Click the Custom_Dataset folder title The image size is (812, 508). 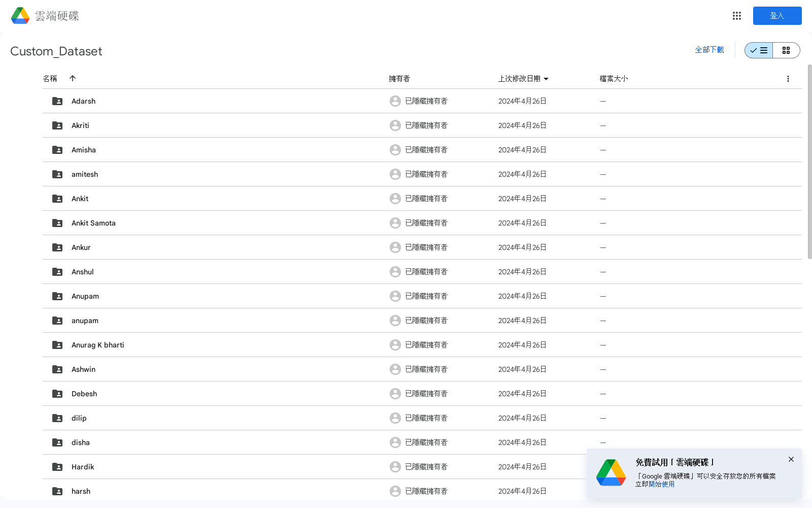click(56, 51)
